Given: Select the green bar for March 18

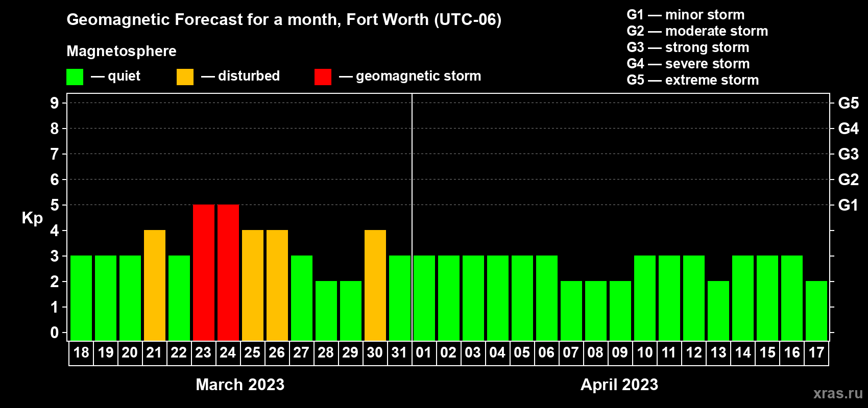Looking at the screenshot, I should [x=81, y=298].
